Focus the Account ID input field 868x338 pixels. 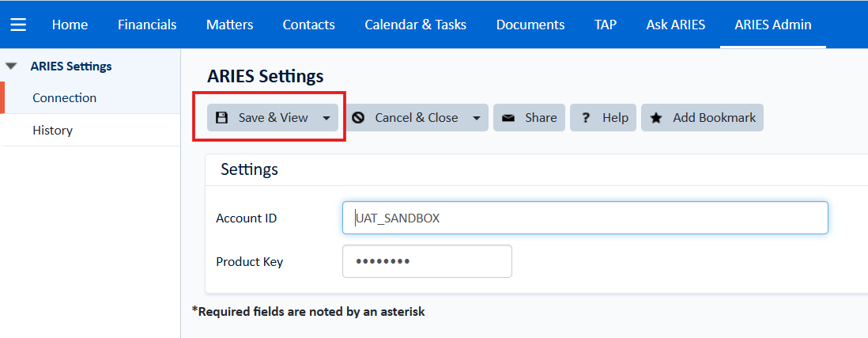pos(585,218)
